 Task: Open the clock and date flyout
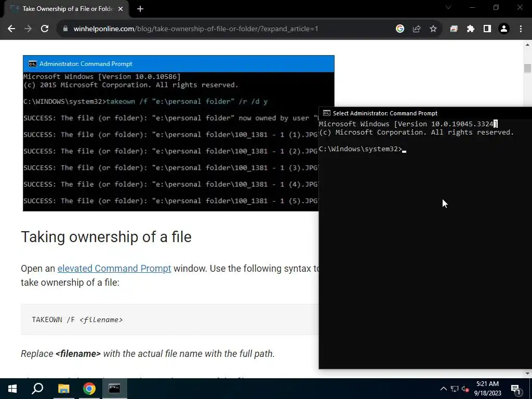click(487, 389)
